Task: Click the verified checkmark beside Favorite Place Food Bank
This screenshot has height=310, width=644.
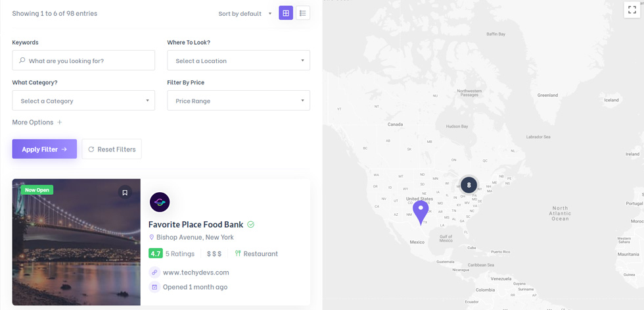Action: click(251, 224)
